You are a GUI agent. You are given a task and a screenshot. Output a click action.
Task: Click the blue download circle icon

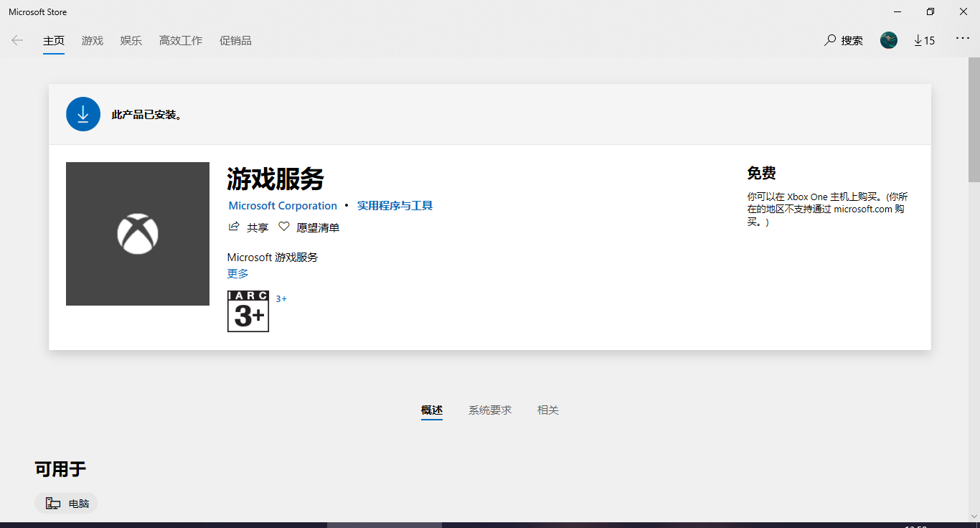(83, 114)
